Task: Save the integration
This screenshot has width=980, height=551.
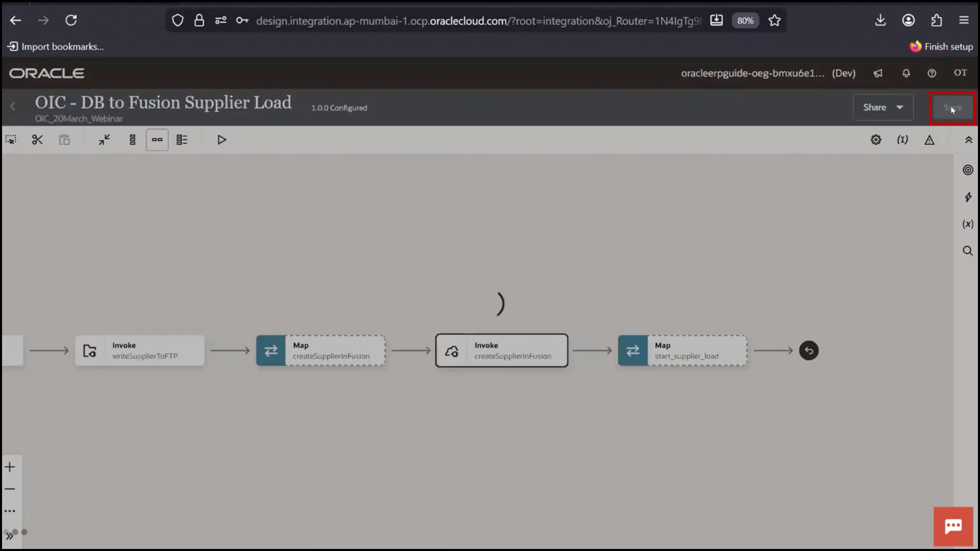Action: point(952,108)
